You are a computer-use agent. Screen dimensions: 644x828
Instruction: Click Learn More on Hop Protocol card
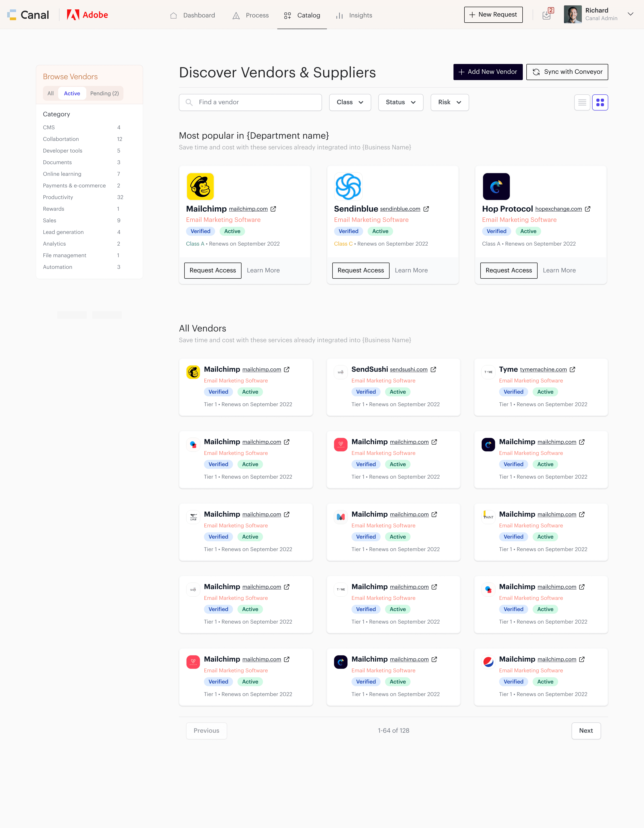(559, 270)
